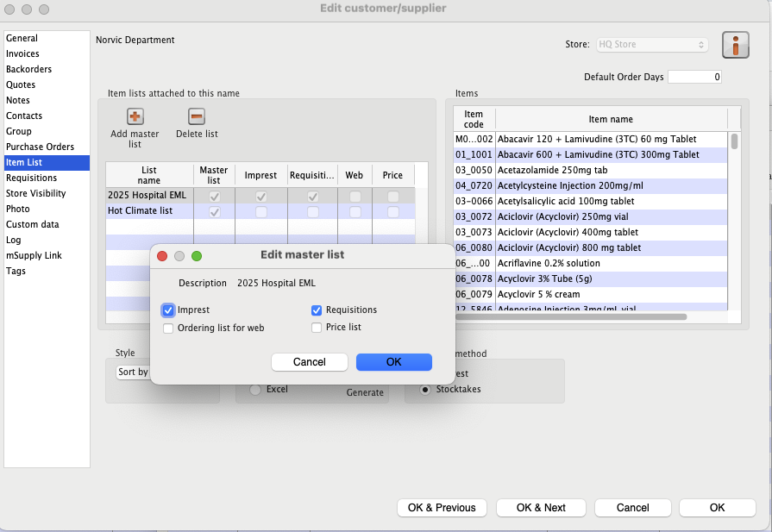Click the Default Order Days field
Image resolution: width=772 pixels, height=532 pixels.
[694, 77]
